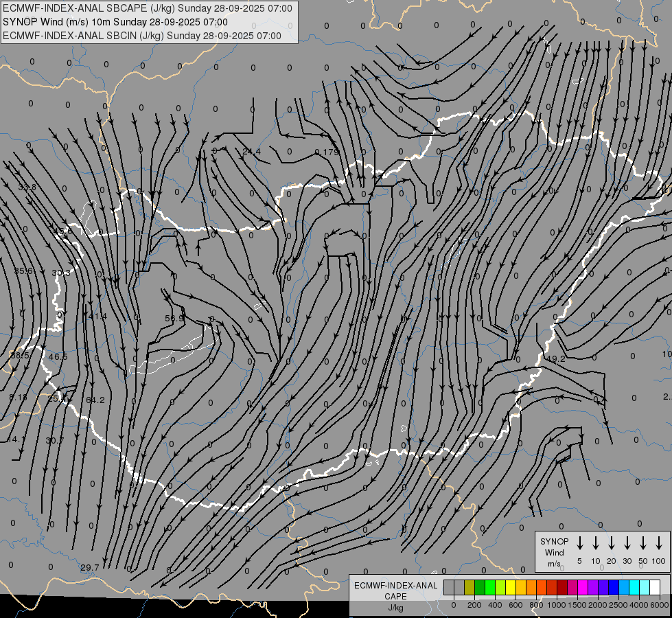Click the 'ECMWF-INDEX-ANAL CAPE J/kg' legend label
The height and width of the screenshot is (618, 672).
click(x=395, y=596)
